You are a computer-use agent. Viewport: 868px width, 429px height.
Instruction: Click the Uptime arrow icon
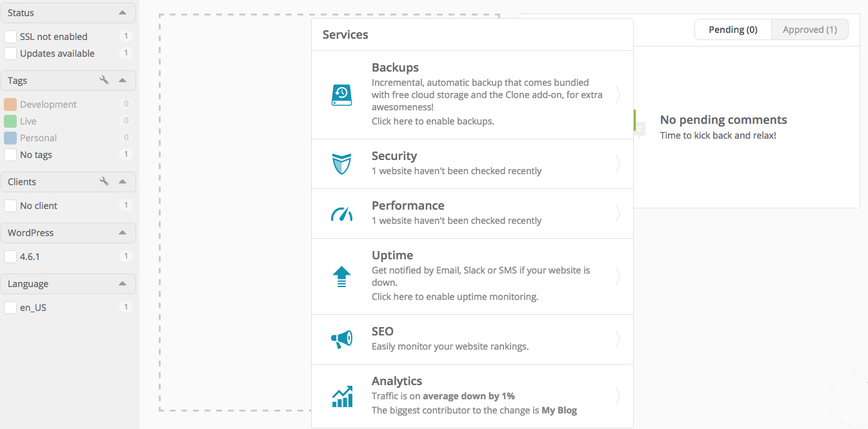click(341, 277)
